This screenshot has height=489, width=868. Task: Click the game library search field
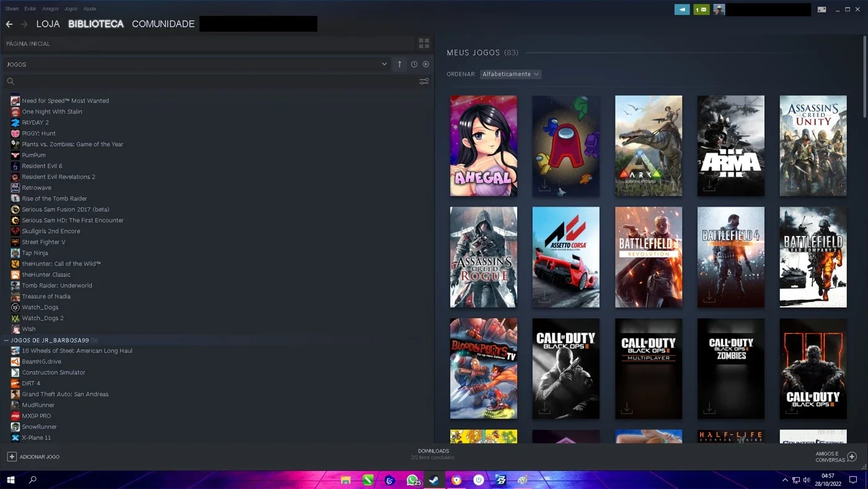210,81
